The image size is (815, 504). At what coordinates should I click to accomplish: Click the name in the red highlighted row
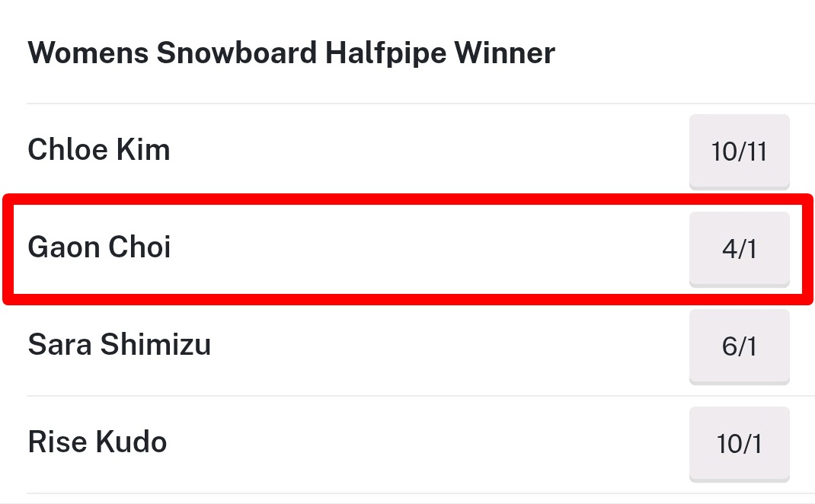(99, 247)
